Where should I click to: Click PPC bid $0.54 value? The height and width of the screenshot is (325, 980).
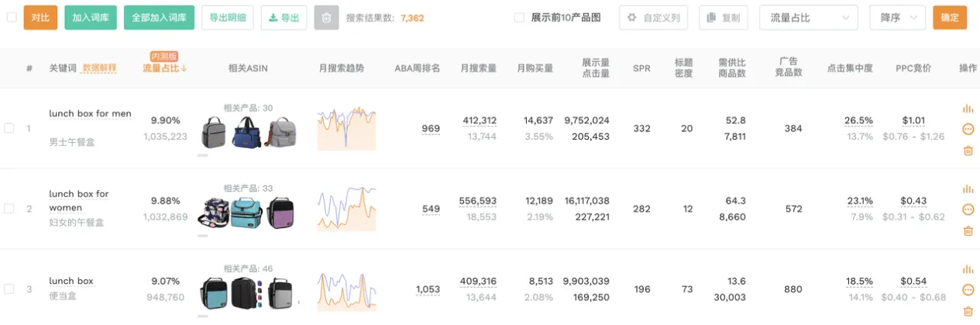pos(913,282)
